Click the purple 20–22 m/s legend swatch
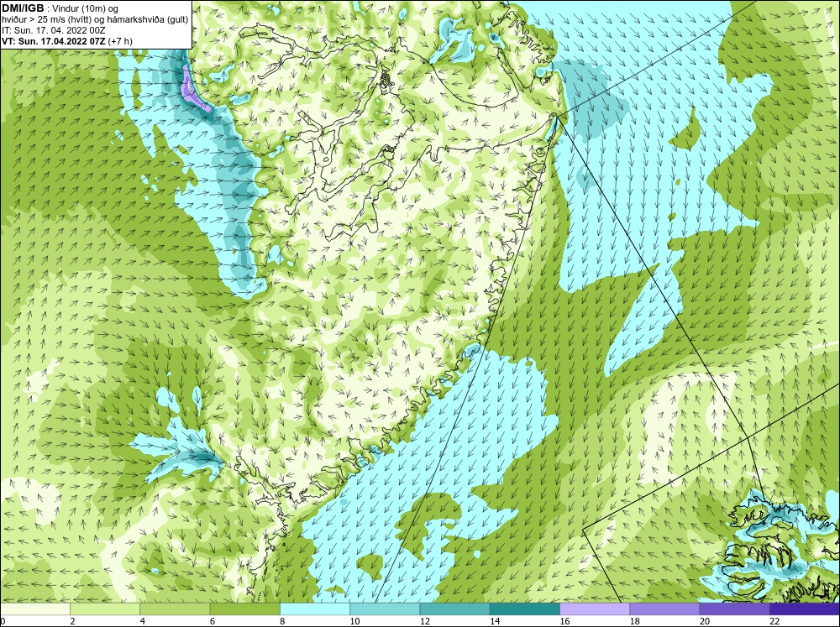The width and height of the screenshot is (840, 627). click(x=734, y=609)
